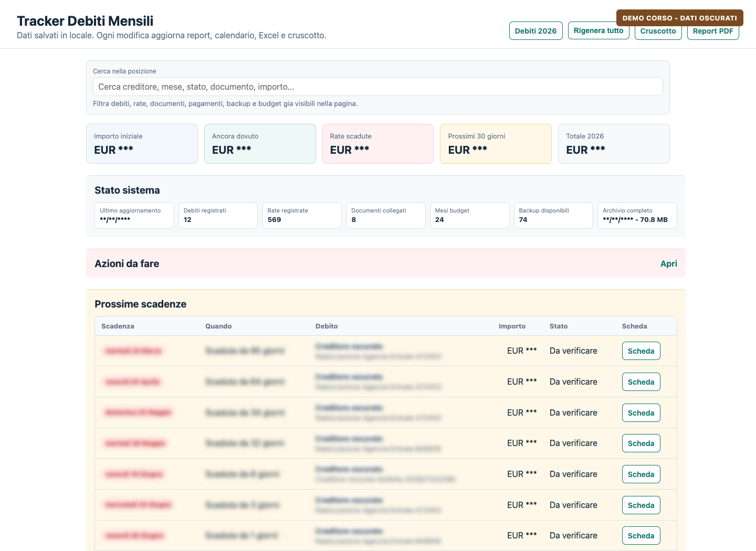Click the DEMO CORSO - DATI OSCURATI badge
The image size is (756, 551).
pos(679,18)
